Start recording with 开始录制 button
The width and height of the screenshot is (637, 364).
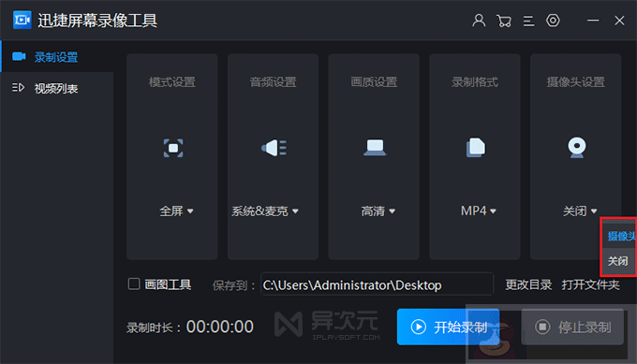tap(448, 327)
